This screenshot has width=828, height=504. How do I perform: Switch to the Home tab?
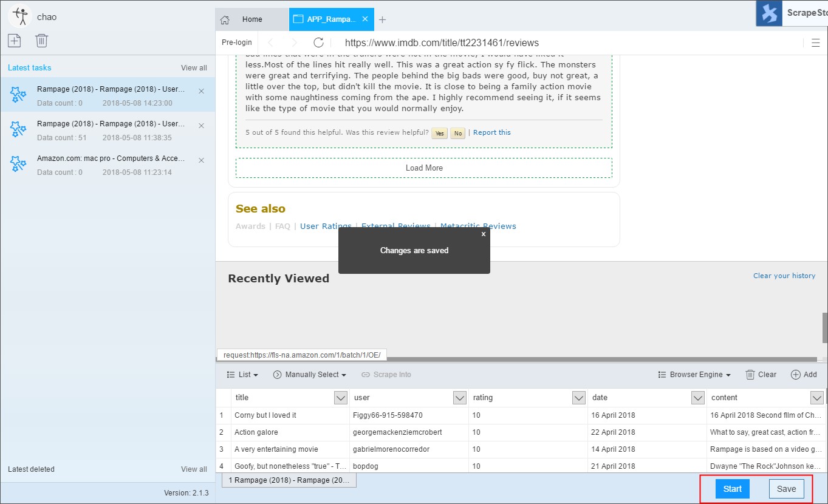(x=251, y=19)
